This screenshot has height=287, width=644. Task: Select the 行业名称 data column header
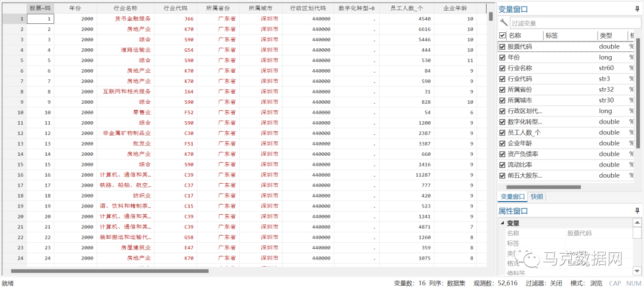[126, 8]
